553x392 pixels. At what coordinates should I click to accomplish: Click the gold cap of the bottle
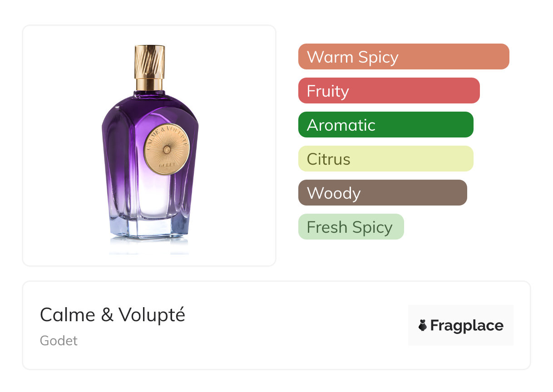pos(149,61)
